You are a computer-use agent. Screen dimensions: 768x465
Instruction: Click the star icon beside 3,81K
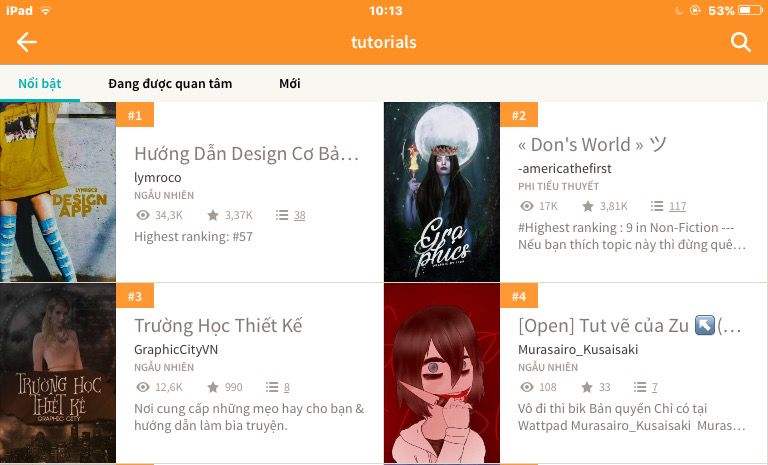(x=588, y=206)
